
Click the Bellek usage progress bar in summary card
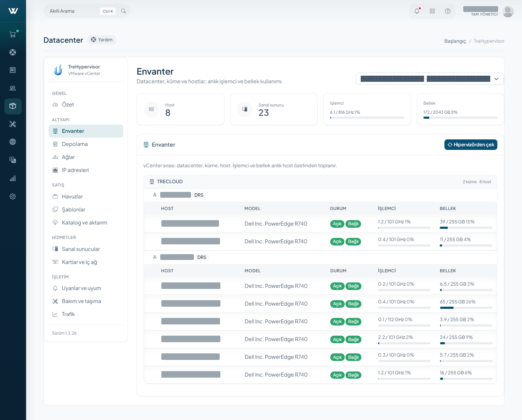[460, 118]
